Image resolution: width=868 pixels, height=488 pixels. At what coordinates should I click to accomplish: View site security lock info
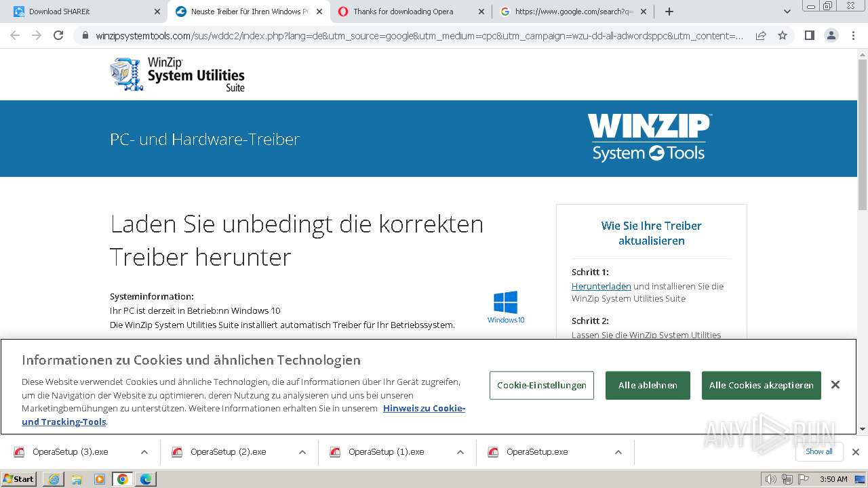tap(85, 35)
